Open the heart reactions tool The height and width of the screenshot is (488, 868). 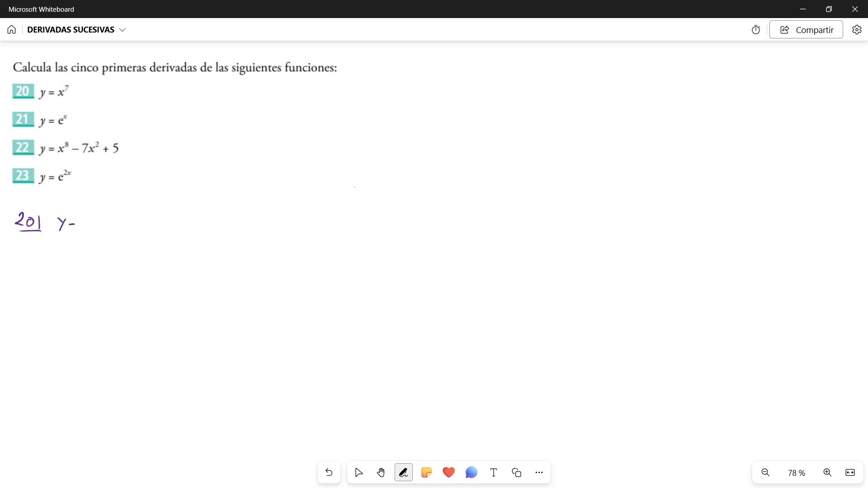448,473
